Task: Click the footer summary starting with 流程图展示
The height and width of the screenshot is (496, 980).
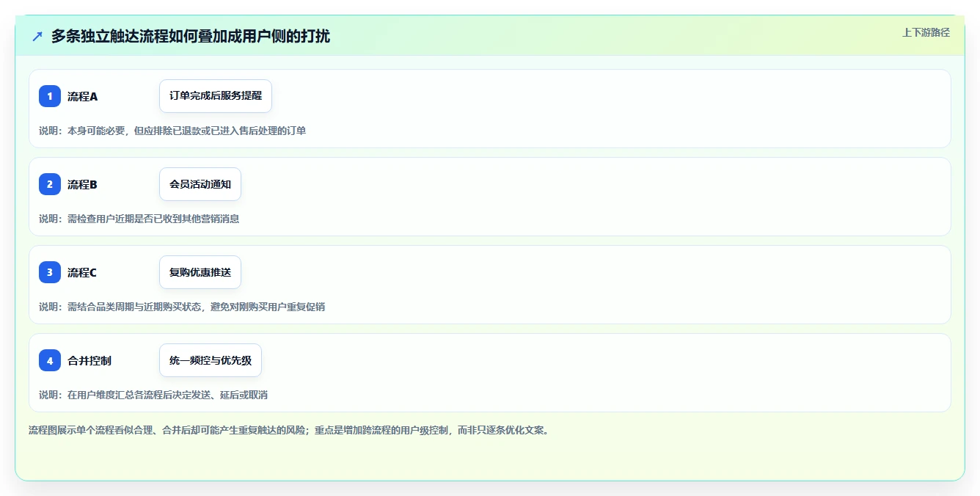Action: coord(289,430)
